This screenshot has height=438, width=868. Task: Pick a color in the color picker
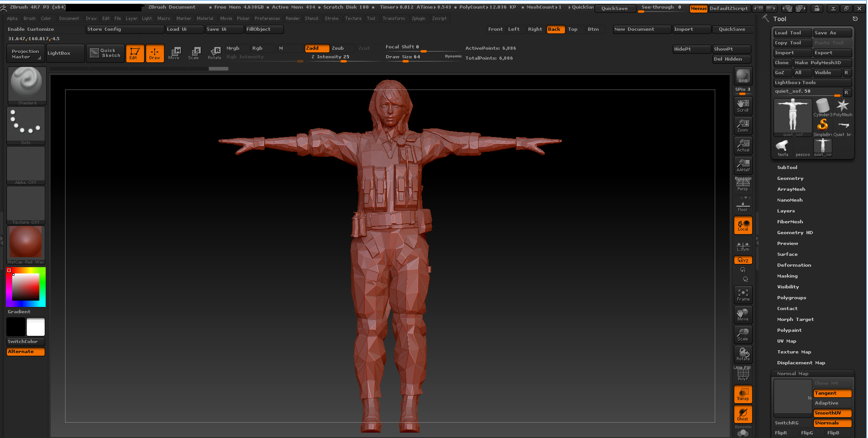click(x=26, y=287)
